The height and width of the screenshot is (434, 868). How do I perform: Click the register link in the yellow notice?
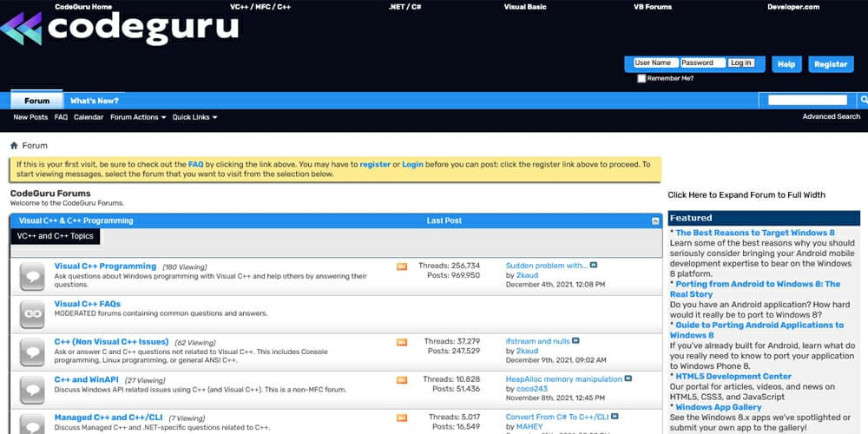375,164
